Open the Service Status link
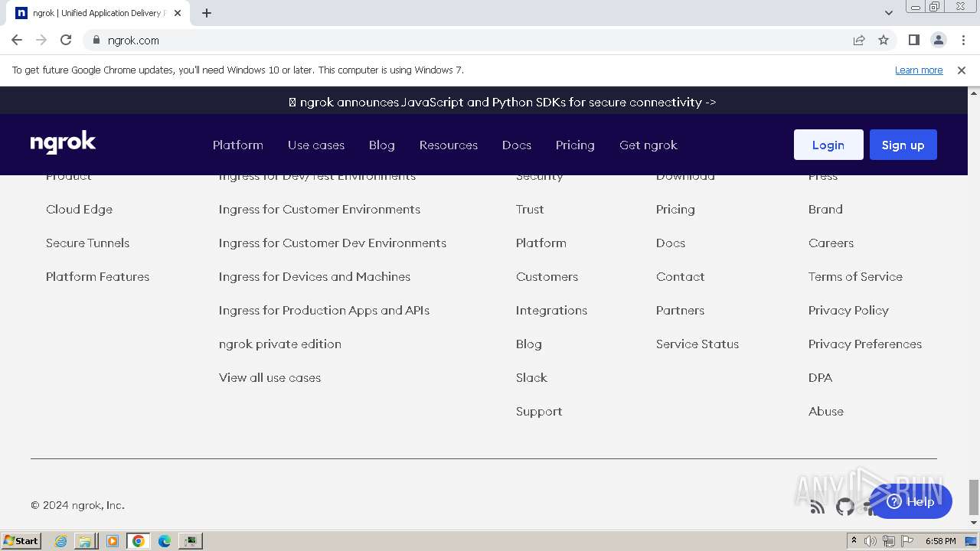This screenshot has width=980, height=551. pos(697,344)
